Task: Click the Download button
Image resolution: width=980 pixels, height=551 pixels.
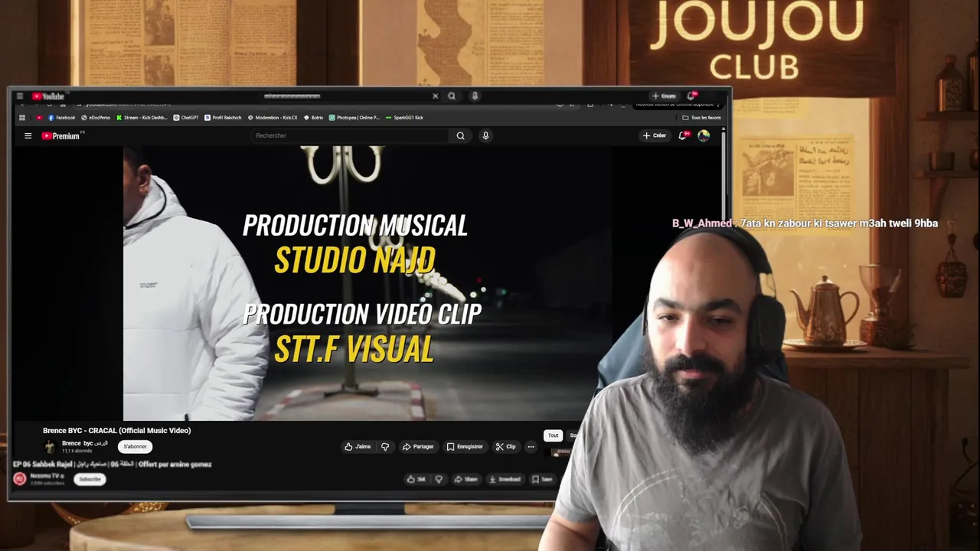Action: coord(505,479)
